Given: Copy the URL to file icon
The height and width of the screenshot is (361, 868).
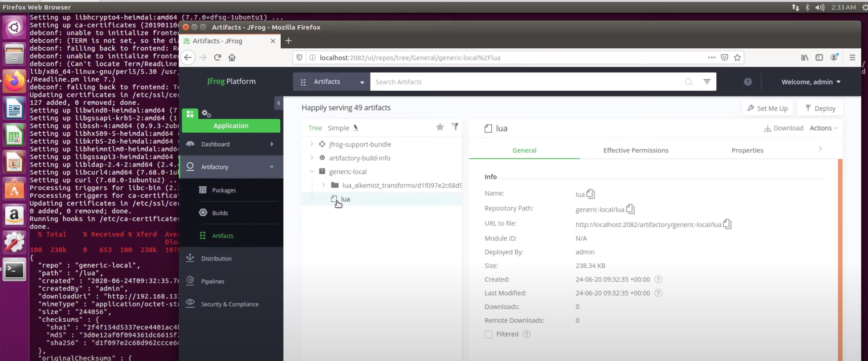Looking at the screenshot, I should click(727, 224).
